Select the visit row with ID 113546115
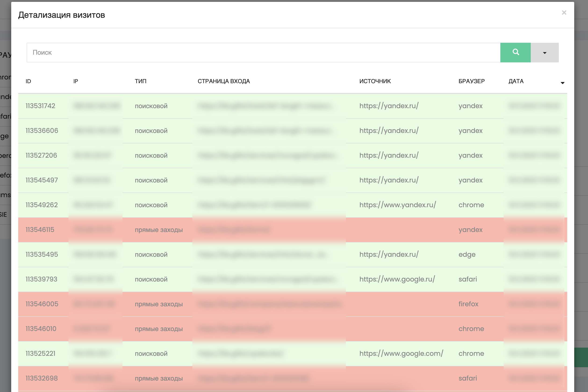 (x=40, y=229)
